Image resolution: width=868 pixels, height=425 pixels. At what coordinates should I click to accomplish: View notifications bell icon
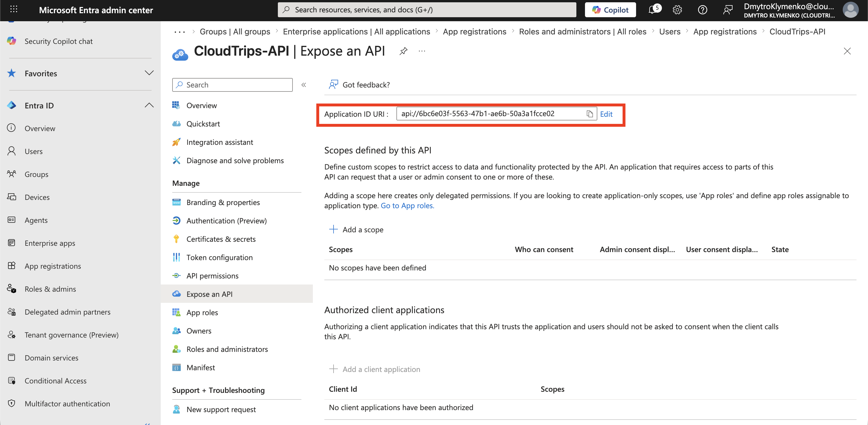[x=653, y=10]
